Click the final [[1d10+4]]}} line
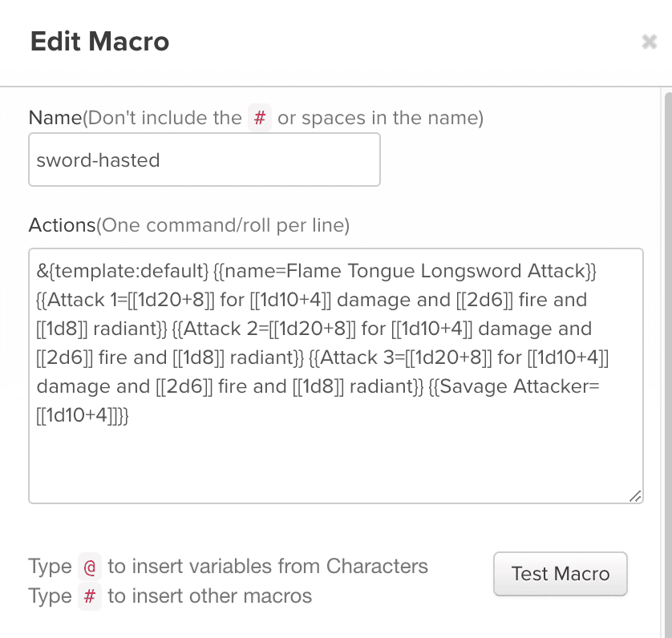The width and height of the screenshot is (672, 638). [83, 415]
